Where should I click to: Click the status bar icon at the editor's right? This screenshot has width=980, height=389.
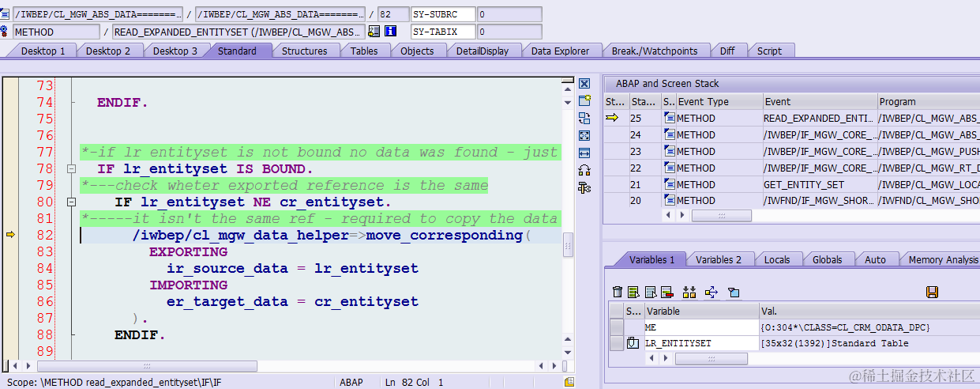coord(569,382)
